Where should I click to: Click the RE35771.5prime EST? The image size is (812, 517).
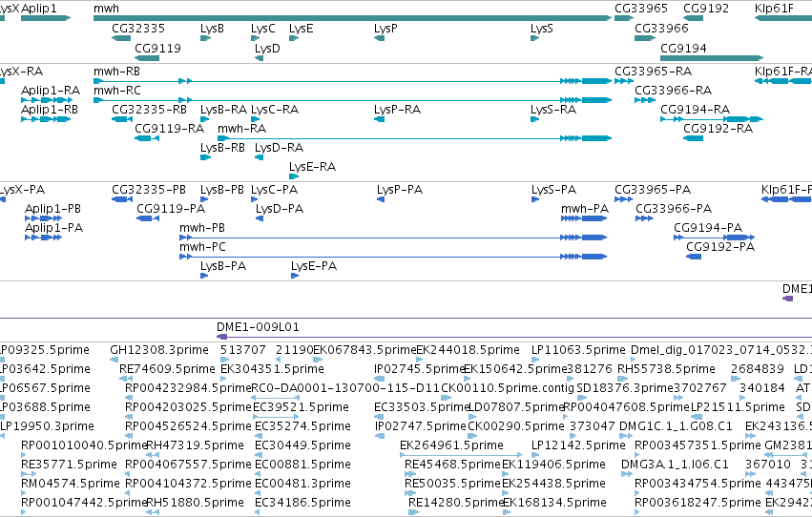[29, 475]
